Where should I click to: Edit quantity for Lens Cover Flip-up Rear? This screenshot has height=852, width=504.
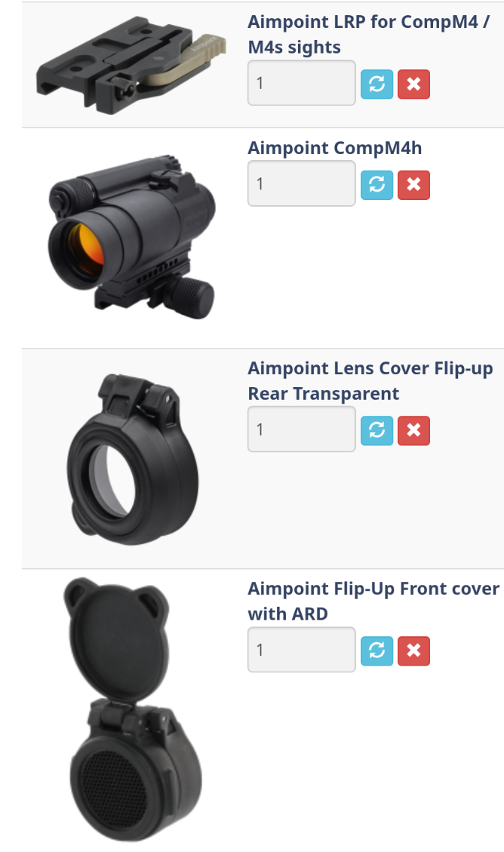point(302,429)
